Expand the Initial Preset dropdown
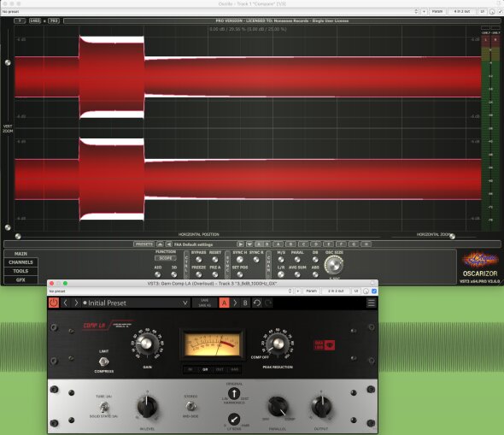 pyautogui.click(x=185, y=303)
